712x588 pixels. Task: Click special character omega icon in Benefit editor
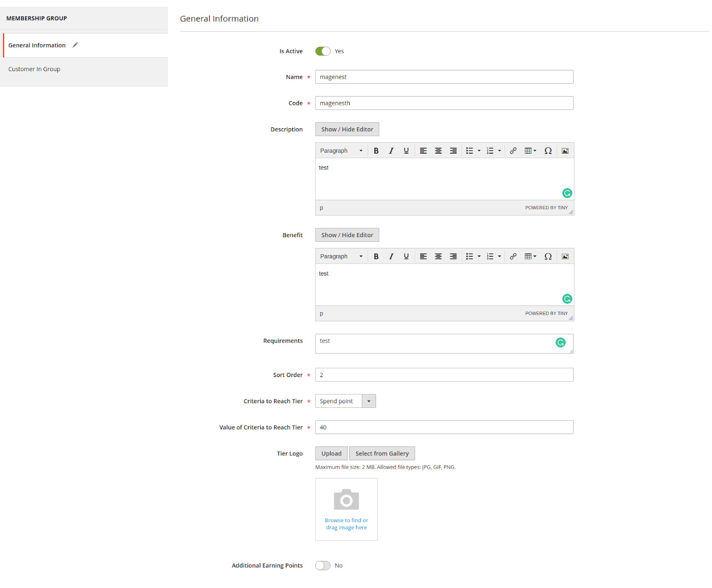[x=548, y=256]
